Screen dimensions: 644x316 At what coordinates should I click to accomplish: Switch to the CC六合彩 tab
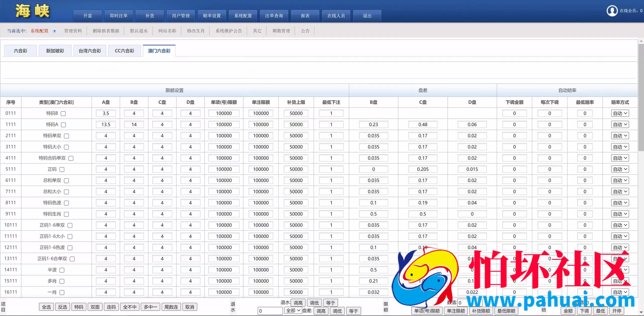124,51
